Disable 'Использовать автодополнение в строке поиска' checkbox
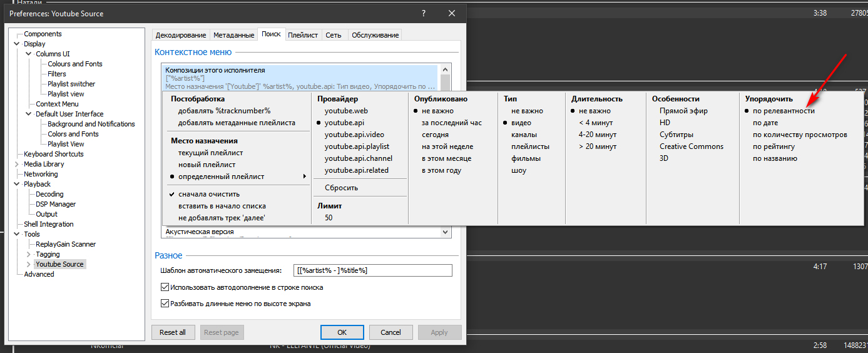This screenshot has height=353, width=868. (165, 287)
